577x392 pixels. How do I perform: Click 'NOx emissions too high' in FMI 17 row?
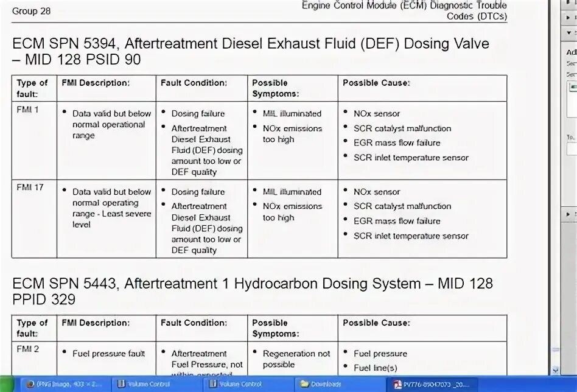pyautogui.click(x=292, y=212)
